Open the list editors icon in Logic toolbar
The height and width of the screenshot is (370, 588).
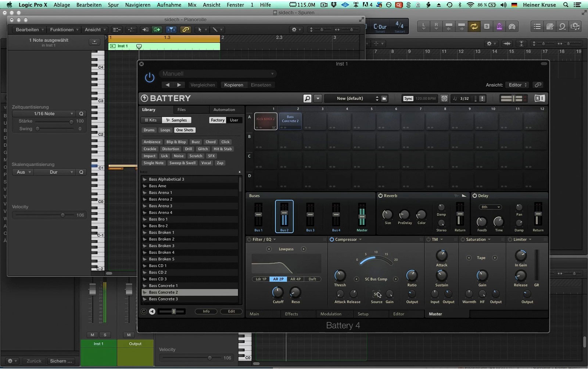click(x=537, y=26)
